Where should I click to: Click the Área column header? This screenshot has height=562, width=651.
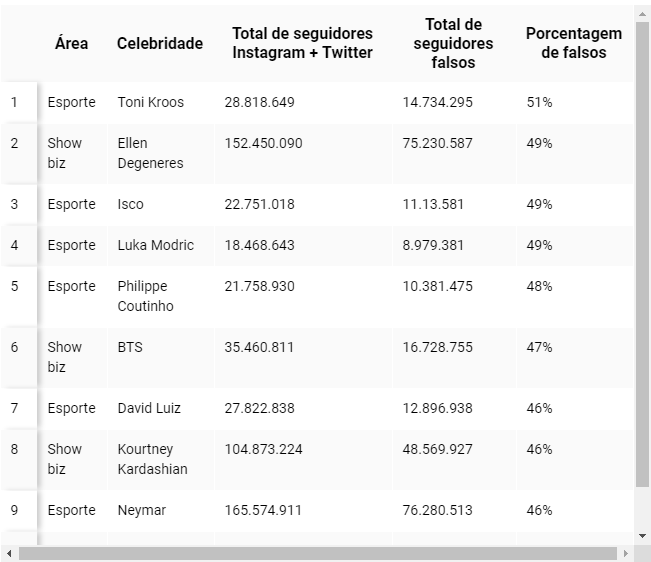point(71,43)
